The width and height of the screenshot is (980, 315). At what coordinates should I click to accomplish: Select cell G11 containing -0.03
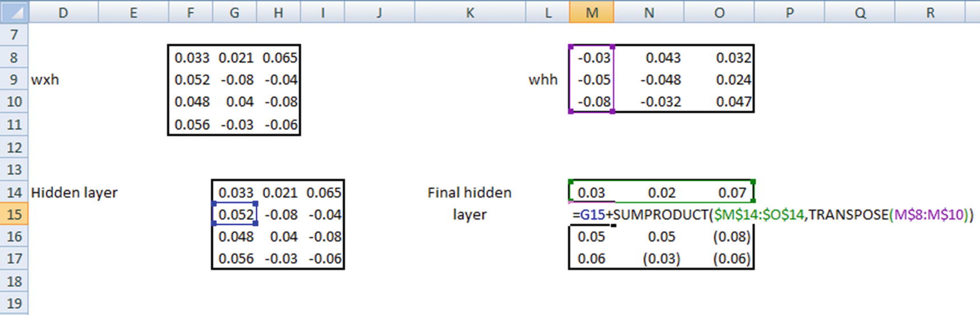pos(234,124)
